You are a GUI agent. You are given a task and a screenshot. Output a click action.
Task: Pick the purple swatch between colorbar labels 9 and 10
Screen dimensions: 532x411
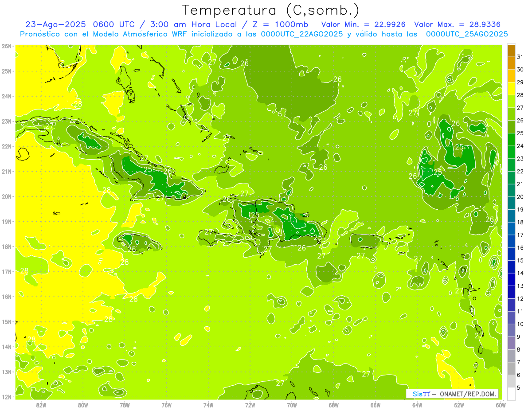511,330
